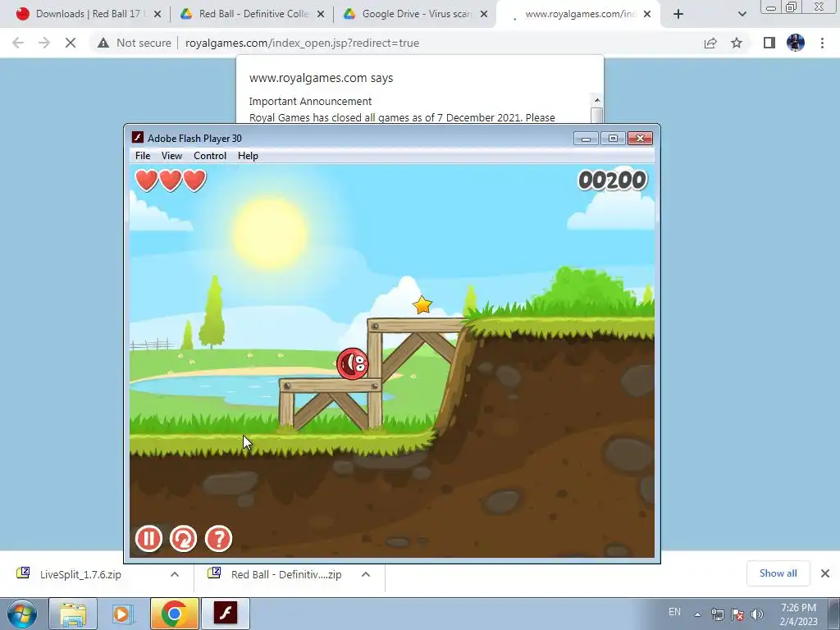Close the royalgames.com tab
The image size is (840, 630).
tap(647, 14)
